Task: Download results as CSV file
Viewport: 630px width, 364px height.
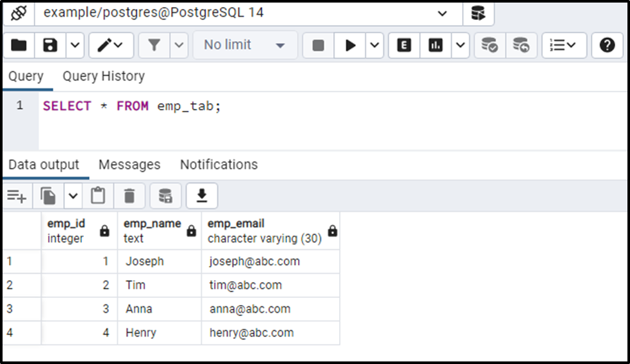Action: (202, 196)
